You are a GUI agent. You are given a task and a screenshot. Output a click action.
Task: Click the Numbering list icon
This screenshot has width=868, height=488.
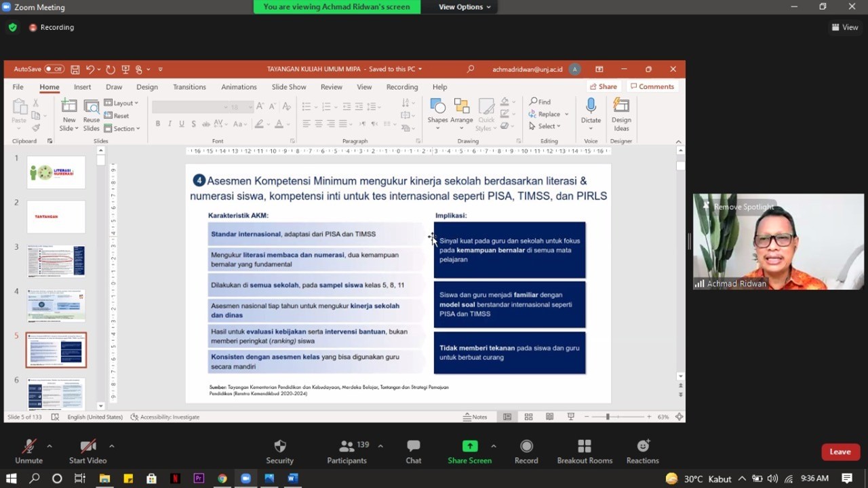(x=327, y=107)
